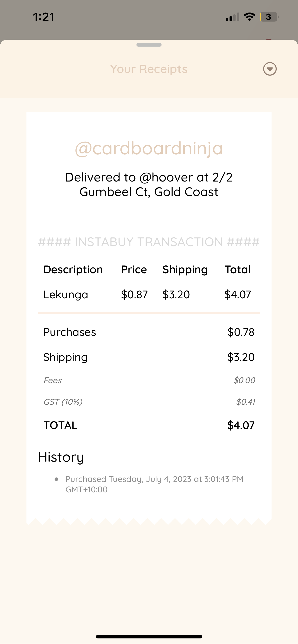Tap the Description column header
The height and width of the screenshot is (644, 298).
point(73,270)
